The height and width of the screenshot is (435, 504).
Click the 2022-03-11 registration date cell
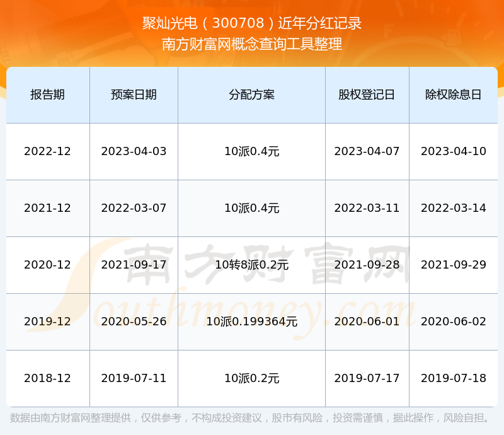tap(367, 208)
